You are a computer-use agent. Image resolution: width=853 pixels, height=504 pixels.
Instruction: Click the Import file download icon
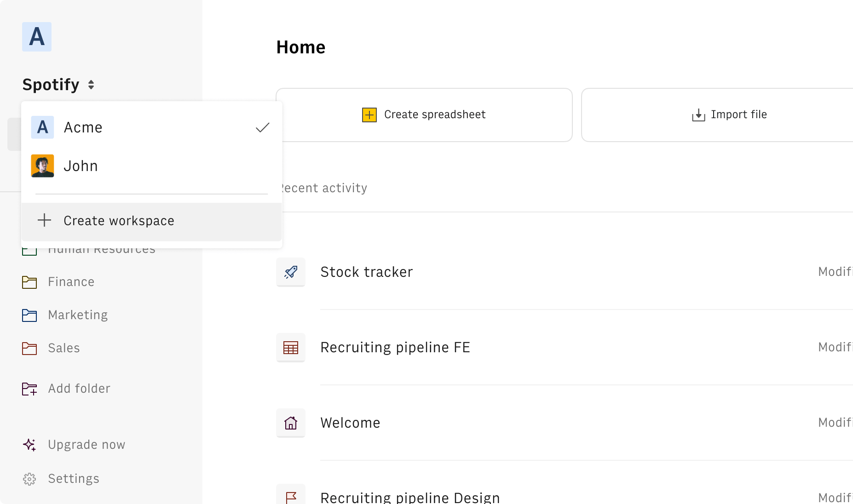pyautogui.click(x=697, y=115)
